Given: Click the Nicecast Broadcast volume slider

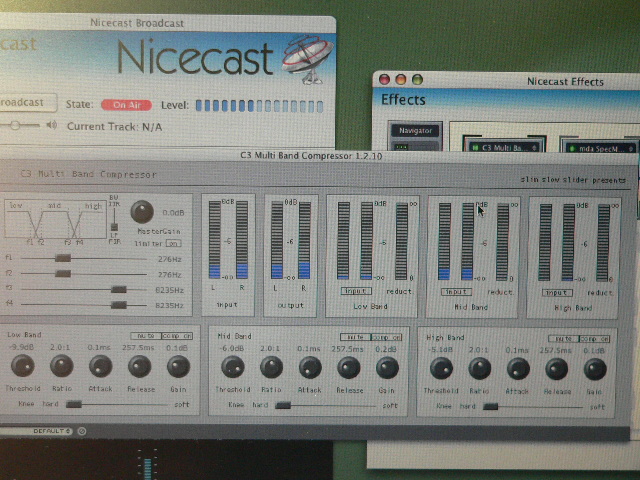Looking at the screenshot, I should pos(20,125).
